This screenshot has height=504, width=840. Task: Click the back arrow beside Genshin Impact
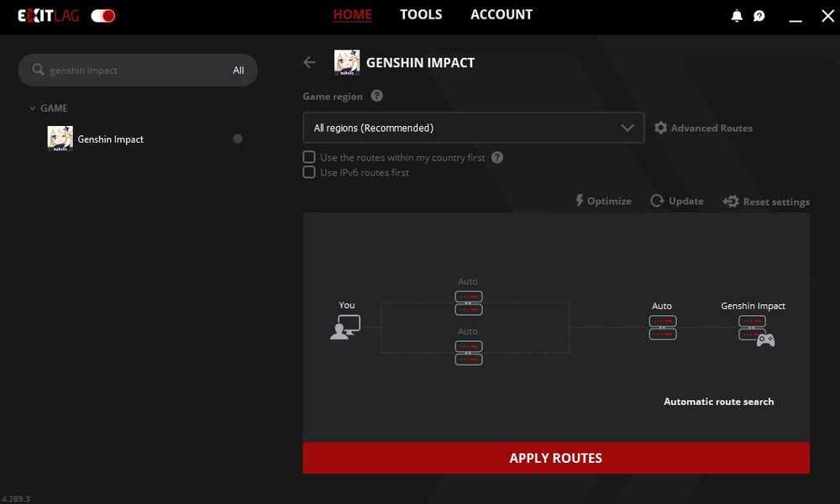[309, 62]
